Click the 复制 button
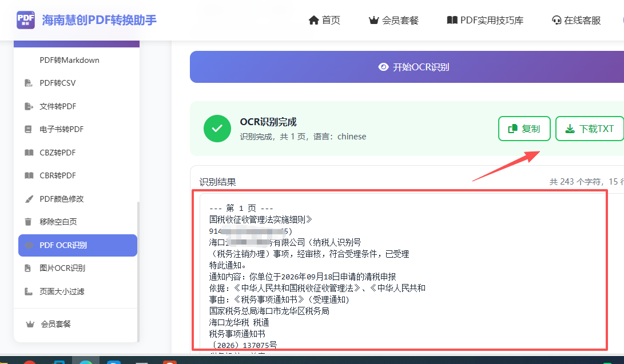The width and height of the screenshot is (624, 364). click(x=524, y=129)
